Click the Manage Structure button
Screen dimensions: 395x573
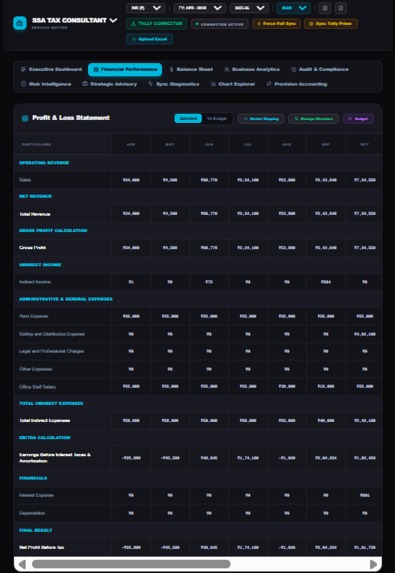313,119
